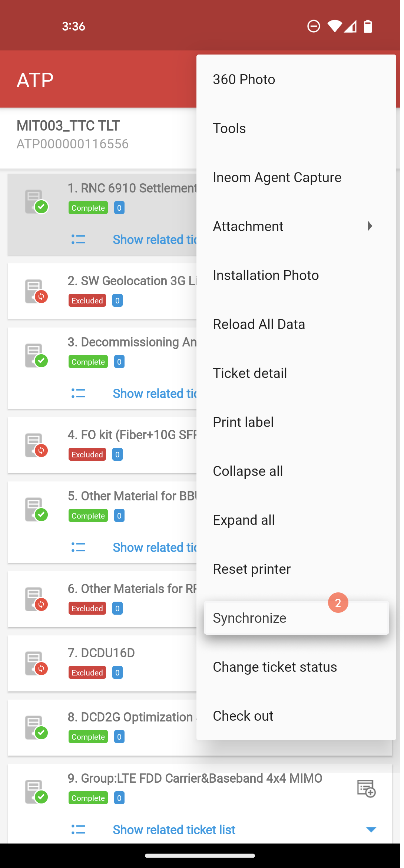Tap the Synchronize notification badge showing 2

click(x=338, y=603)
